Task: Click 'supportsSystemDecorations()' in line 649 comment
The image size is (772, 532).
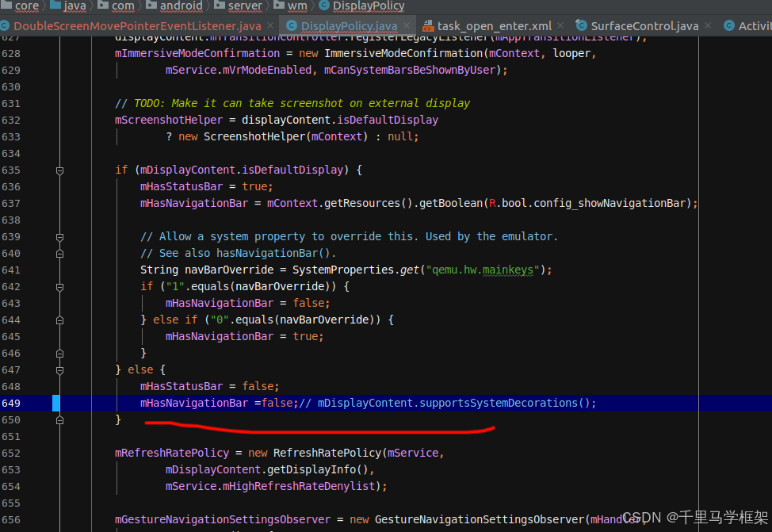Action: coord(505,403)
